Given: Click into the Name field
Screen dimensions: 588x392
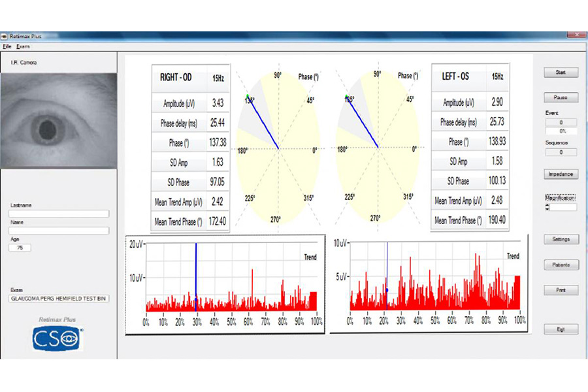Looking at the screenshot, I should point(59,231).
